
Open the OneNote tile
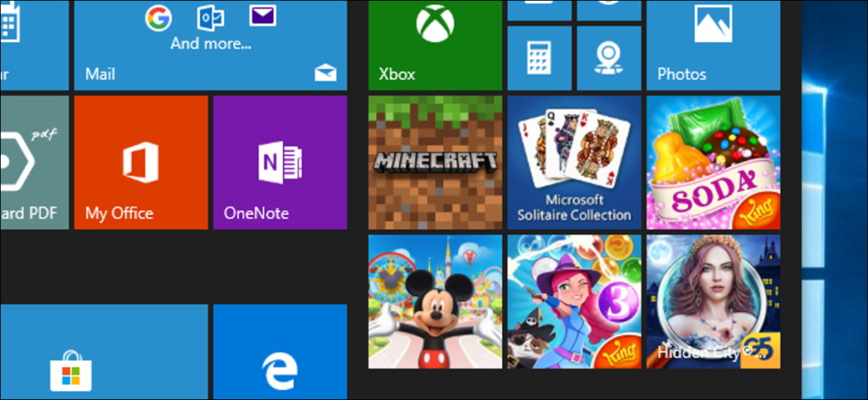point(280,162)
